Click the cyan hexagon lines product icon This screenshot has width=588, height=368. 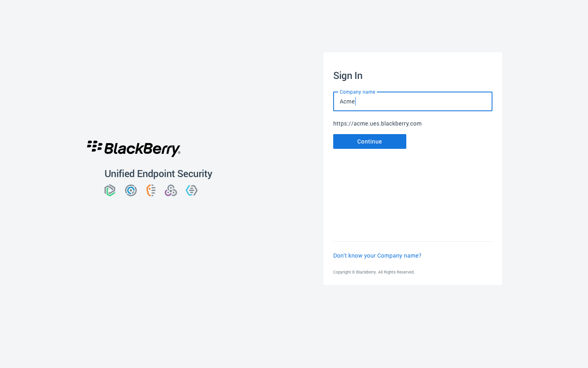click(x=192, y=191)
